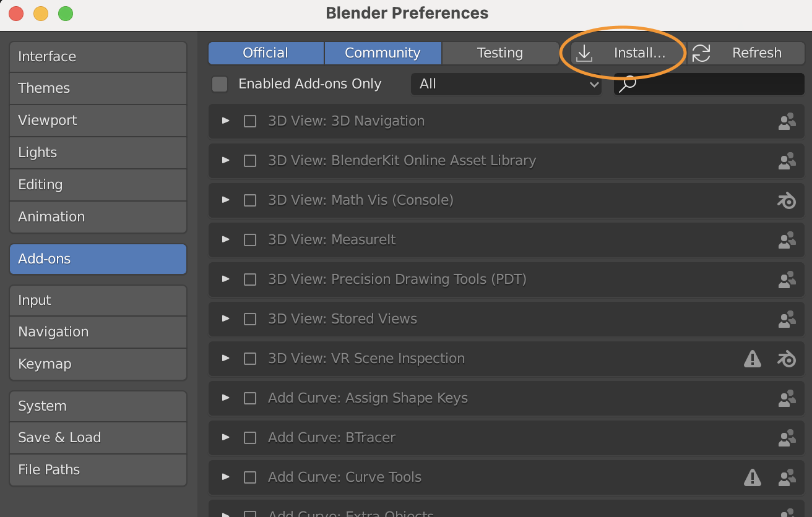
Task: Click the community icon beside 3D Navigation
Action: [x=787, y=121]
